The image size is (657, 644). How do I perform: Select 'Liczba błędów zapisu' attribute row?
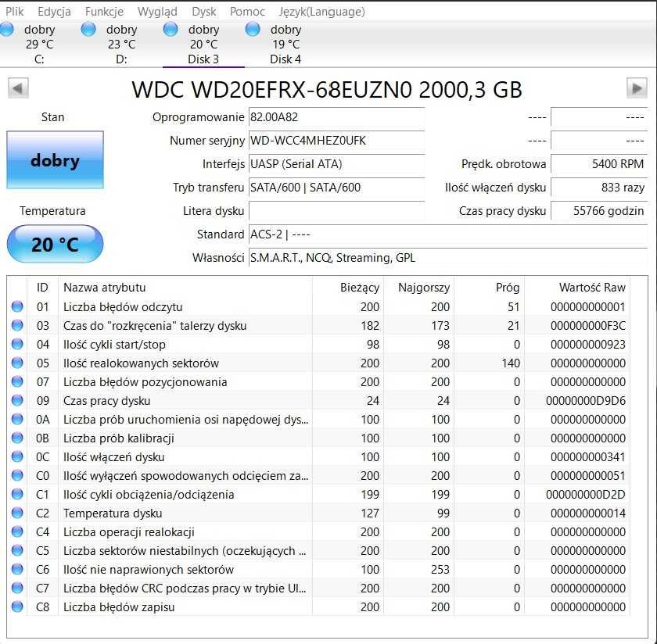[318, 606]
